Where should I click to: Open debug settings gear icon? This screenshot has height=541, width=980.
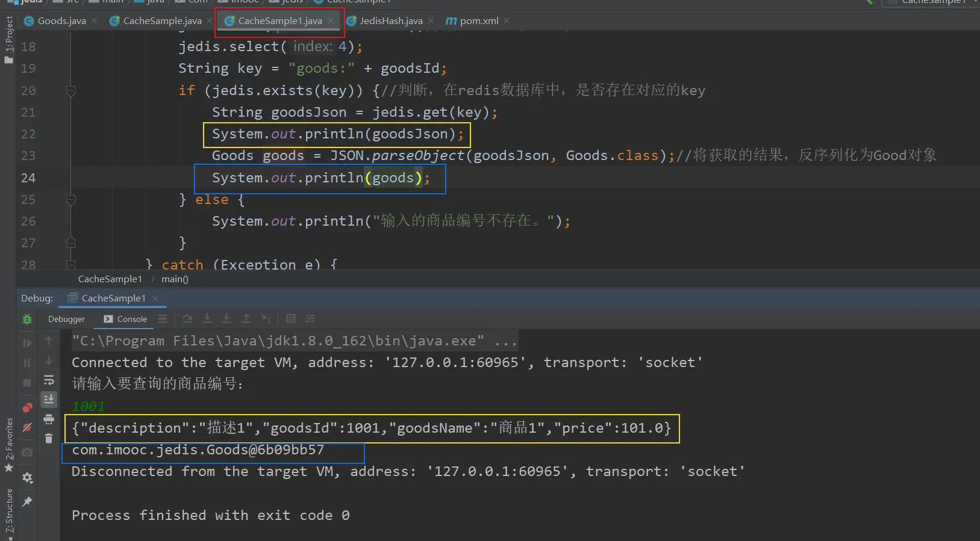[x=27, y=478]
